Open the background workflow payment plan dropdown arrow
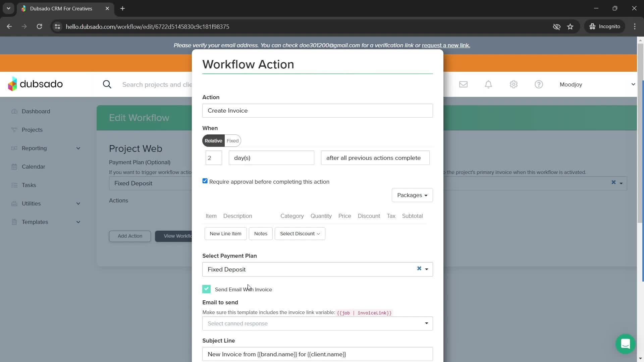The height and width of the screenshot is (362, 644). 621,183
